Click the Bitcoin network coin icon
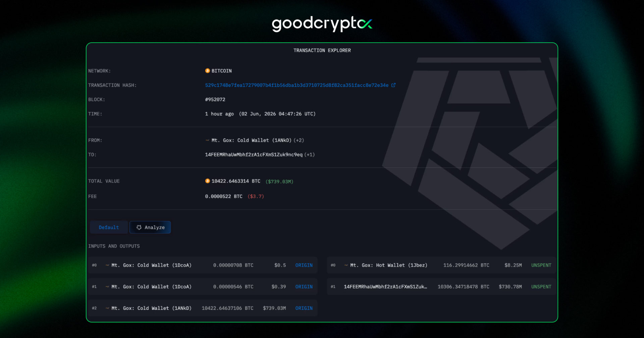Image resolution: width=644 pixels, height=338 pixels. [207, 71]
